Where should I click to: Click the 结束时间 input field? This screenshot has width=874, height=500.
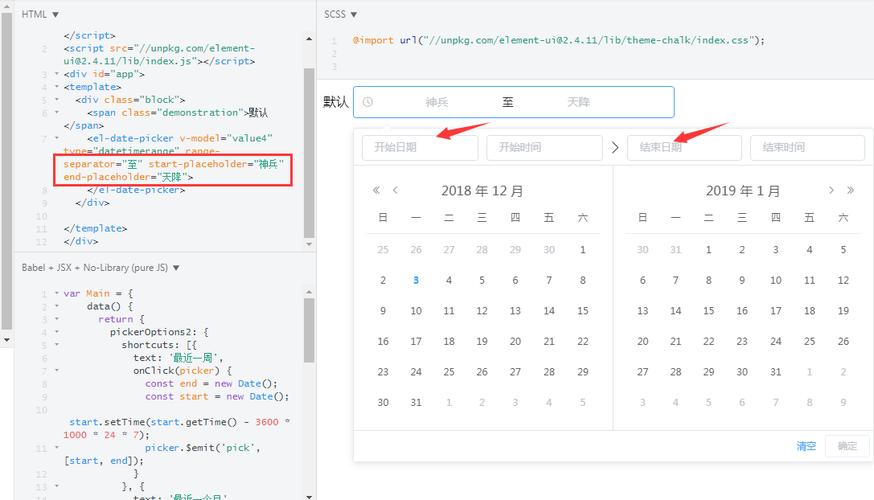tap(806, 148)
